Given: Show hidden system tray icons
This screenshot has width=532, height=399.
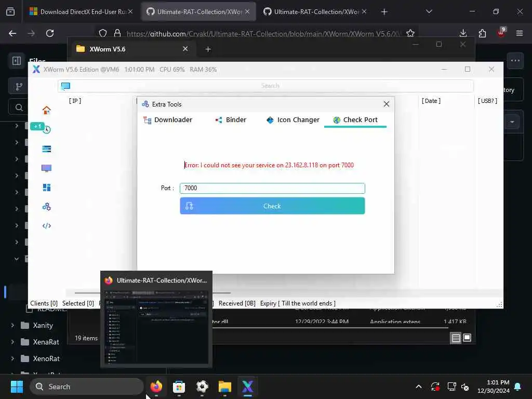Looking at the screenshot, I should (419, 387).
